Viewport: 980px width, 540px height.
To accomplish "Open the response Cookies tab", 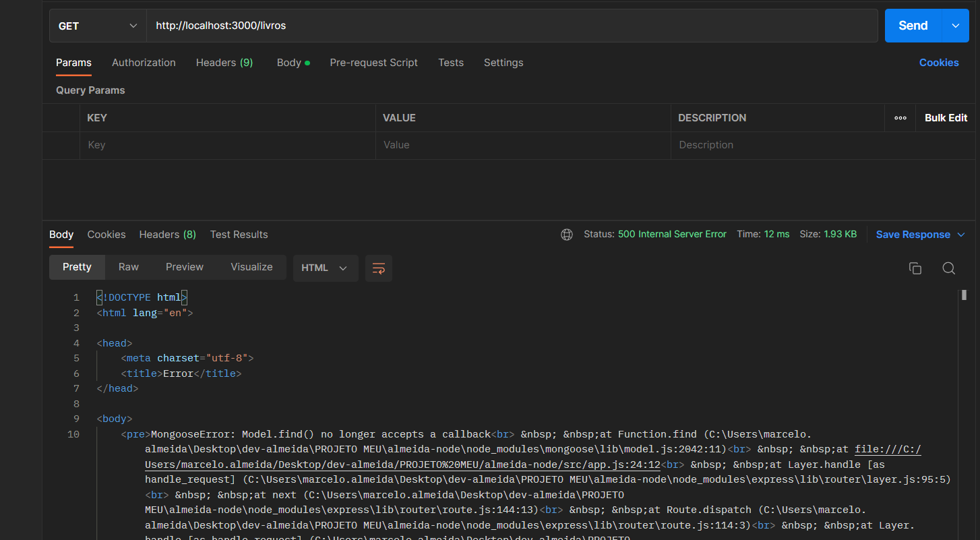I will pyautogui.click(x=106, y=235).
